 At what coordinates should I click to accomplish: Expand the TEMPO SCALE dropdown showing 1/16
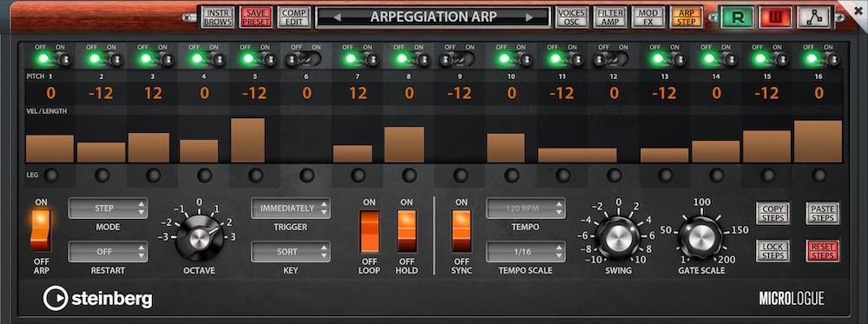[526, 251]
